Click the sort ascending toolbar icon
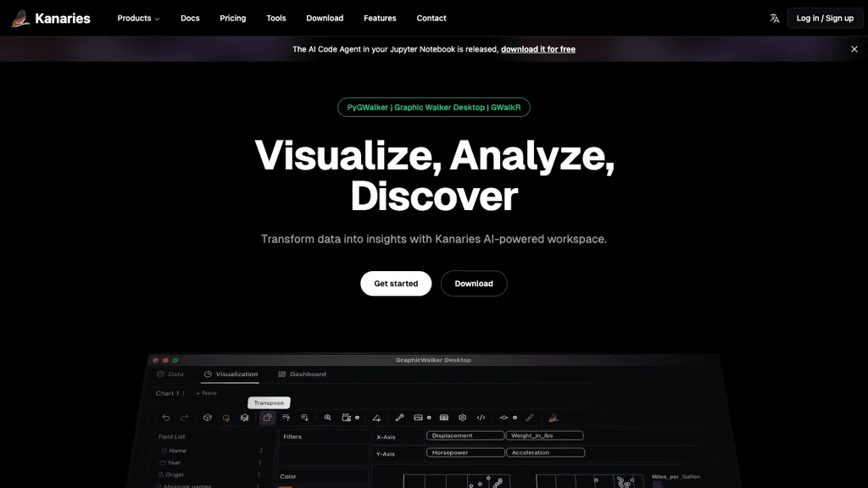This screenshot has width=868, height=488. click(x=287, y=418)
